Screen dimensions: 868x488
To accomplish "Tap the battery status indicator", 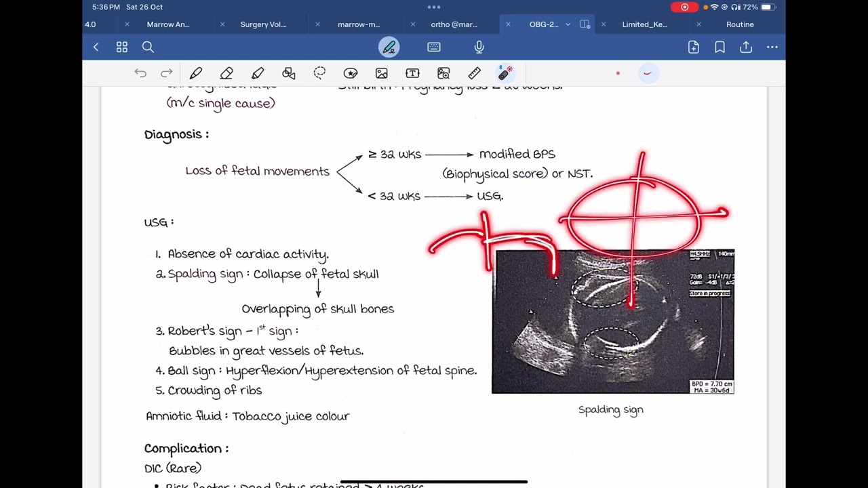I will (766, 7).
